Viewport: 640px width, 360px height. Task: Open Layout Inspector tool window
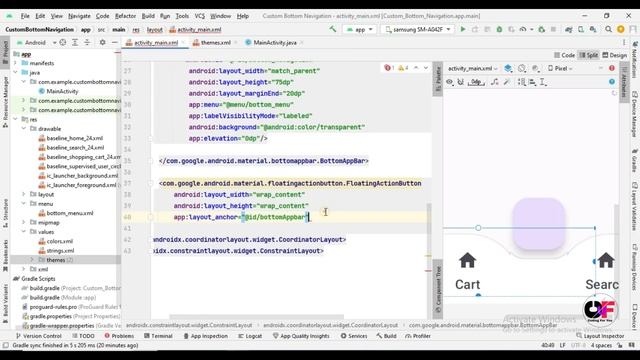point(600,336)
